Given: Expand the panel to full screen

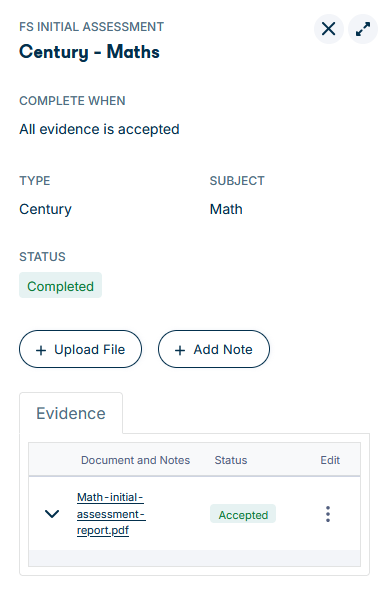Looking at the screenshot, I should coord(363,29).
